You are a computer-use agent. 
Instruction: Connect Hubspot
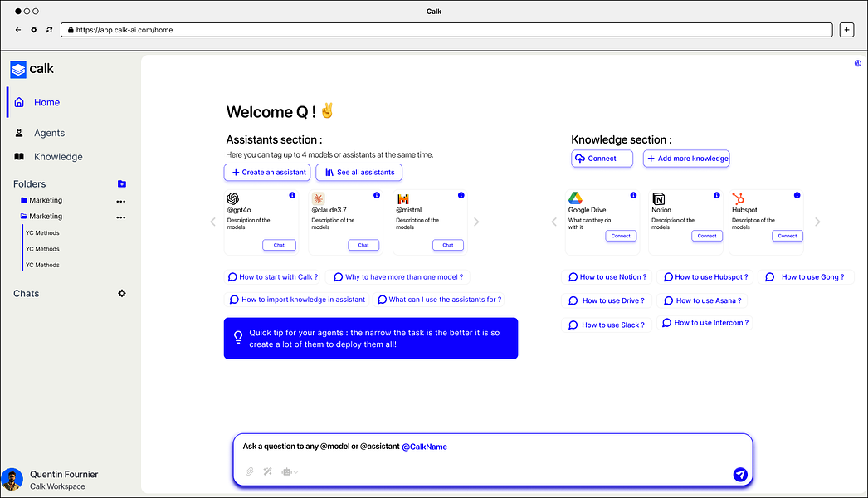coord(788,236)
